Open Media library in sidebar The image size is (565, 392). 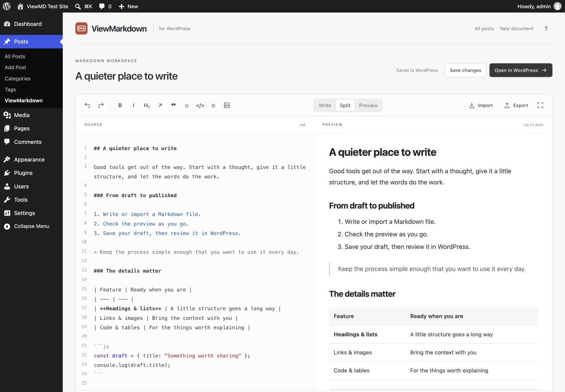[x=31, y=115]
